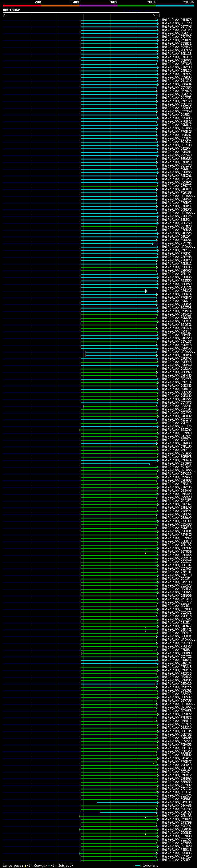Select hit label UniRef100_Q5U1F8
197x868 pixels.
177,104
